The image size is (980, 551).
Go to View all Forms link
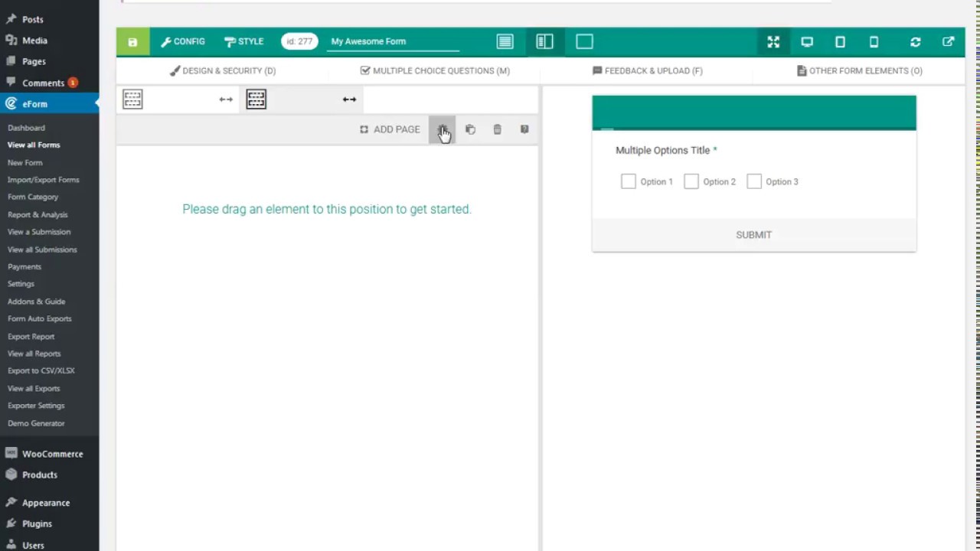tap(34, 145)
